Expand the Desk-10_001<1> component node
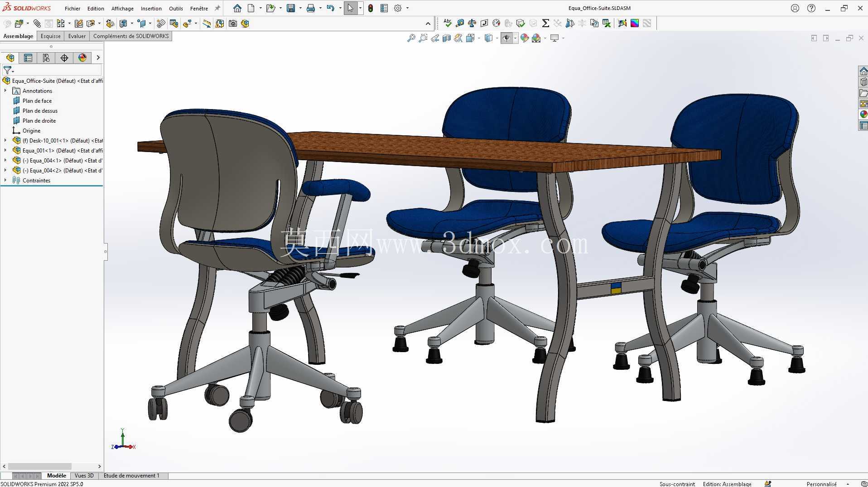The image size is (868, 487). click(x=5, y=140)
